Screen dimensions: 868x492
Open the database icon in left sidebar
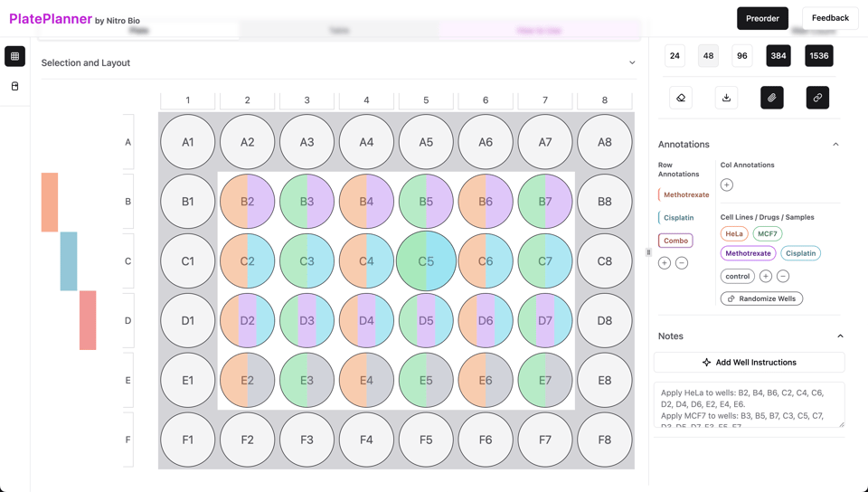click(x=15, y=86)
